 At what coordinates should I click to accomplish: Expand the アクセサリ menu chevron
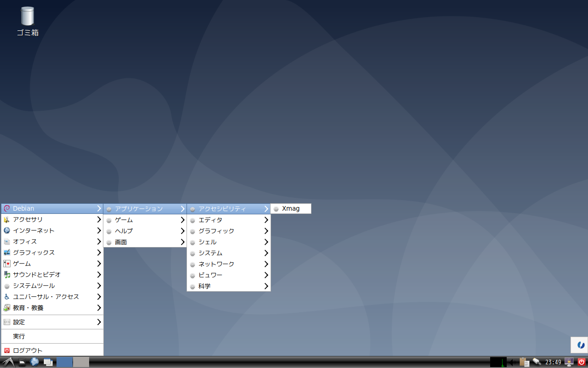coord(99,220)
